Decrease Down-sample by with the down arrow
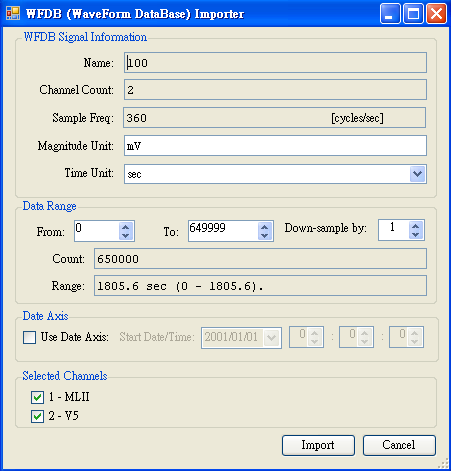Viewport: 451px width, 471px height. point(415,235)
